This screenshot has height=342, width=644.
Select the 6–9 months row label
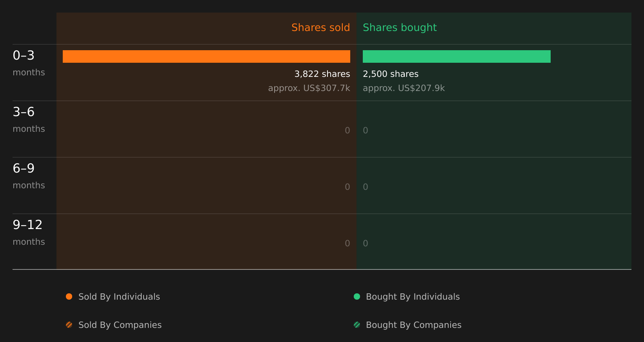[x=29, y=176]
